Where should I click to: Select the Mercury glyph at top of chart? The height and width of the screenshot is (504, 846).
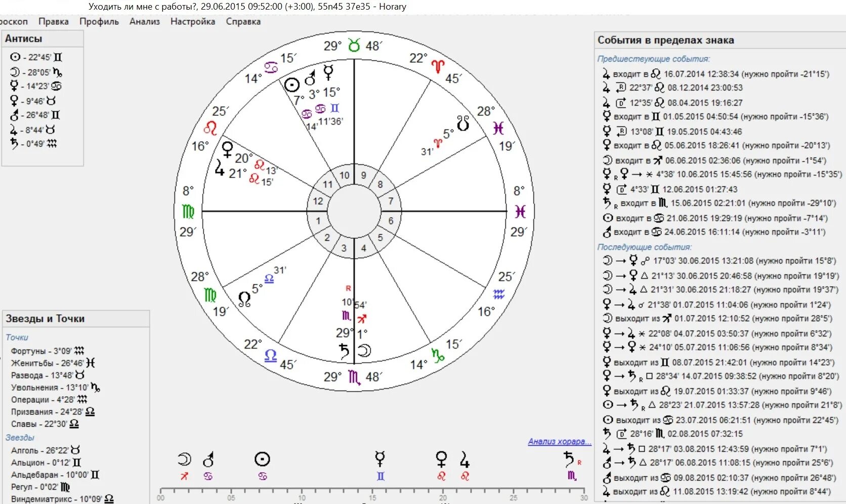[329, 72]
